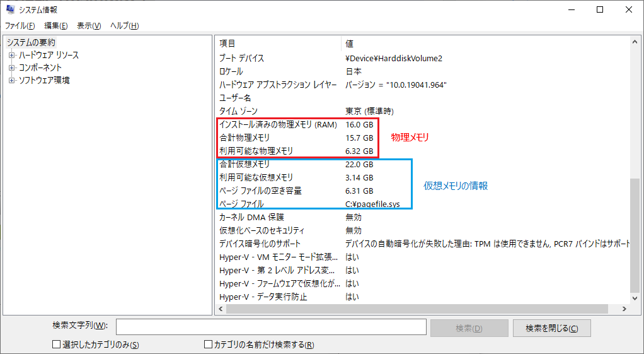Viewport: 644px width, 354px height.
Task: Select ハードウェア リソース tree item
Action: (x=49, y=55)
